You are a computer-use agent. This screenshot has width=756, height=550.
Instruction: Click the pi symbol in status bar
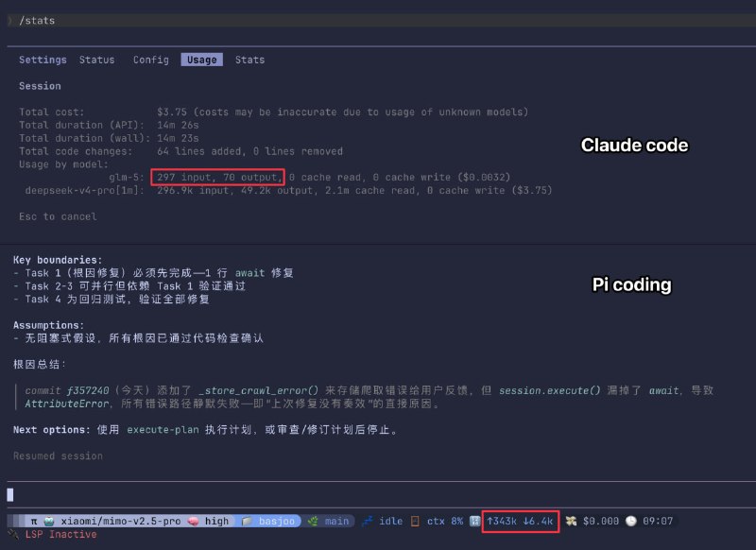click(x=34, y=521)
